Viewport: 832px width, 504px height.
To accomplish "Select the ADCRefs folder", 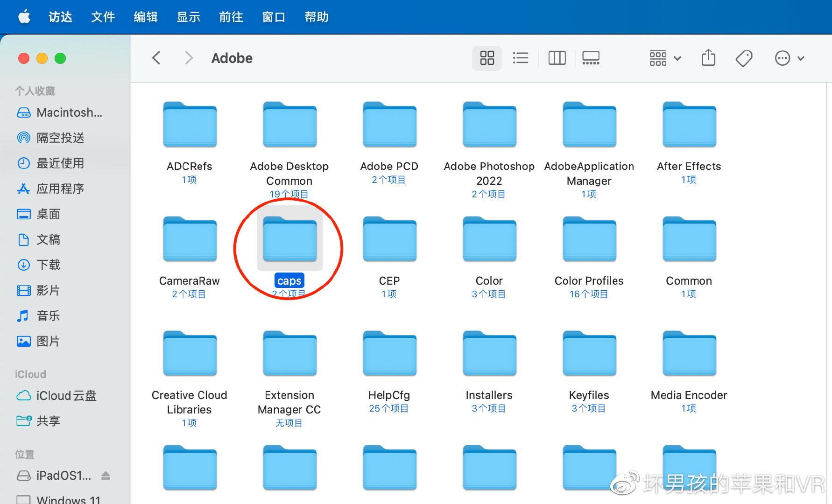I will click(x=190, y=125).
